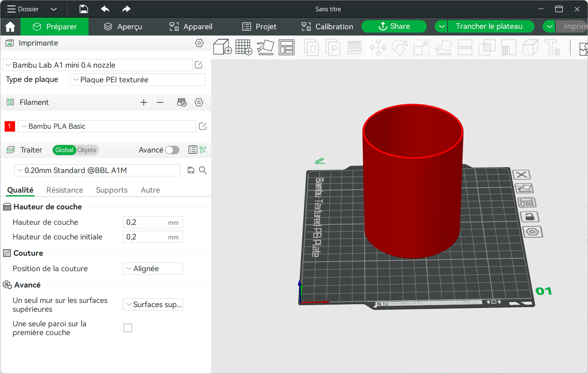Click the Add cube object icon

222,47
